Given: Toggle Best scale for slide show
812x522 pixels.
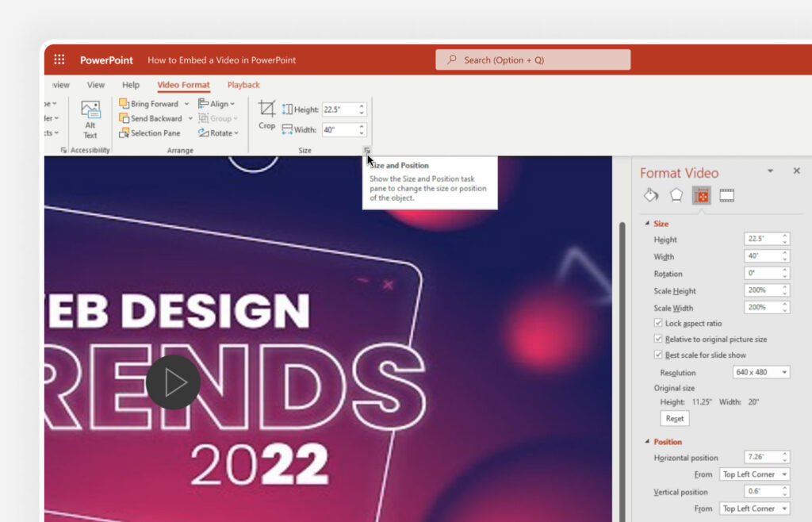Looking at the screenshot, I should click(658, 355).
